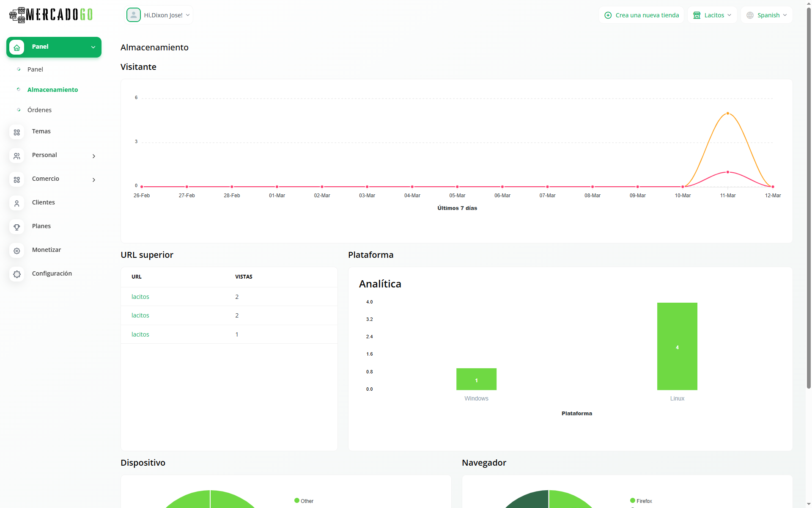Click the data point at 26-Feb
The width and height of the screenshot is (812, 508).
tap(142, 187)
